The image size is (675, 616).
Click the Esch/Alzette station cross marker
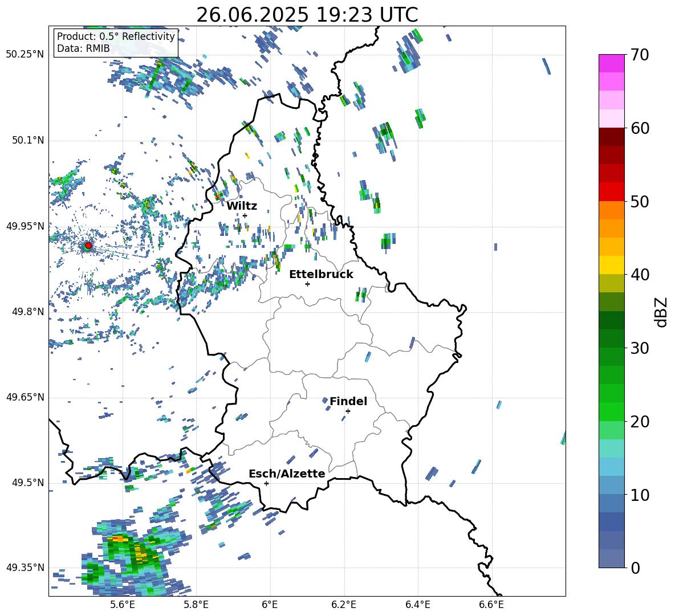click(266, 483)
